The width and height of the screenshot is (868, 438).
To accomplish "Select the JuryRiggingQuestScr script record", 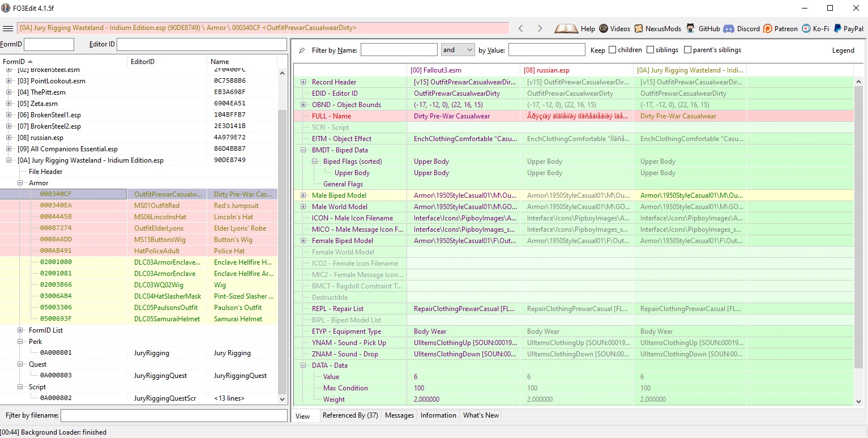I will [139, 398].
